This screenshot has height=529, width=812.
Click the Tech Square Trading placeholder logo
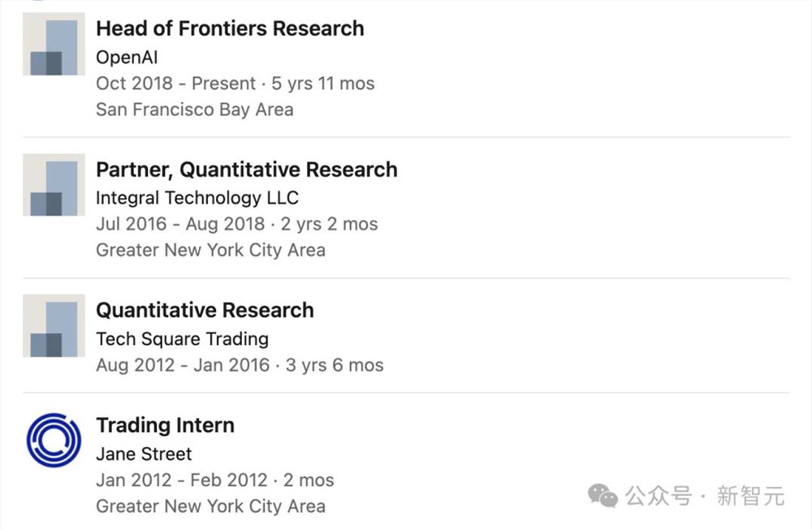(54, 325)
